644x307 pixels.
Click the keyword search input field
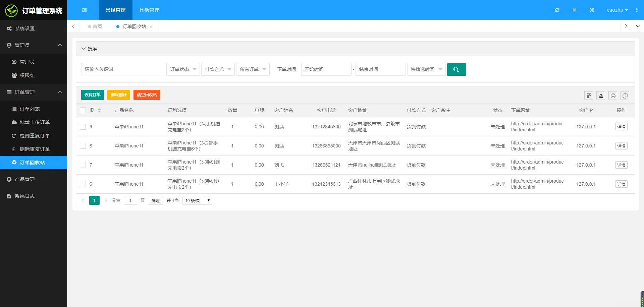pyautogui.click(x=123, y=69)
